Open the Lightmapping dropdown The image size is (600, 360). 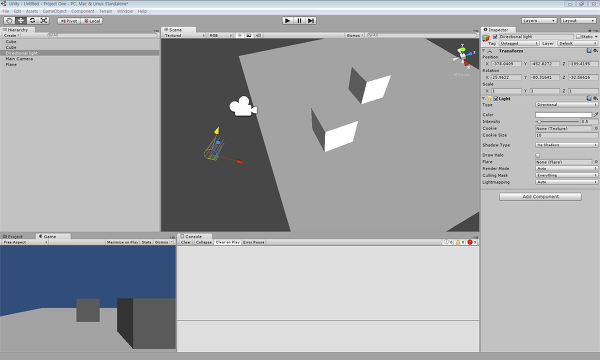566,182
